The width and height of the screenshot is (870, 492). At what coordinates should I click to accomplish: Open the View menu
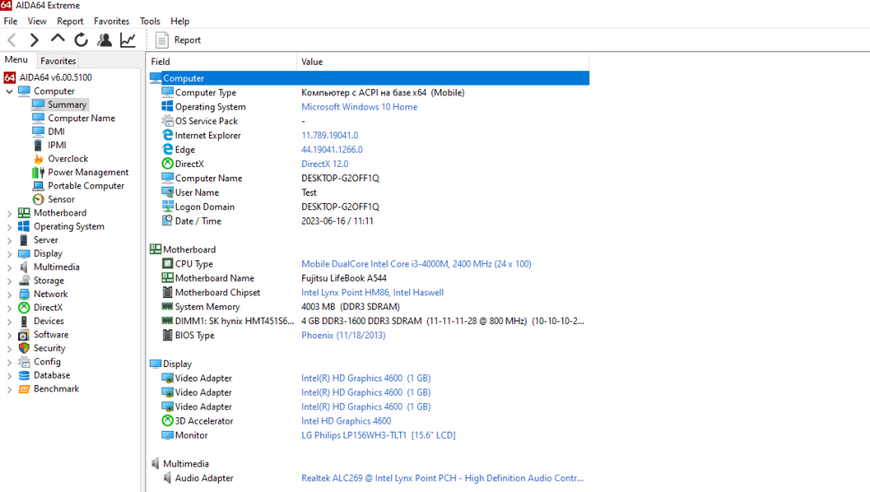(x=37, y=21)
